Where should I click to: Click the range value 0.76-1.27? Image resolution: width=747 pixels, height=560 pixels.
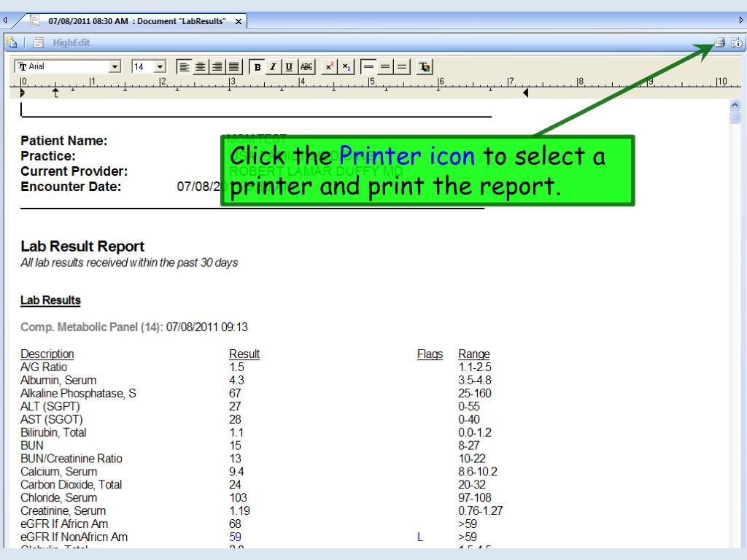point(481,511)
